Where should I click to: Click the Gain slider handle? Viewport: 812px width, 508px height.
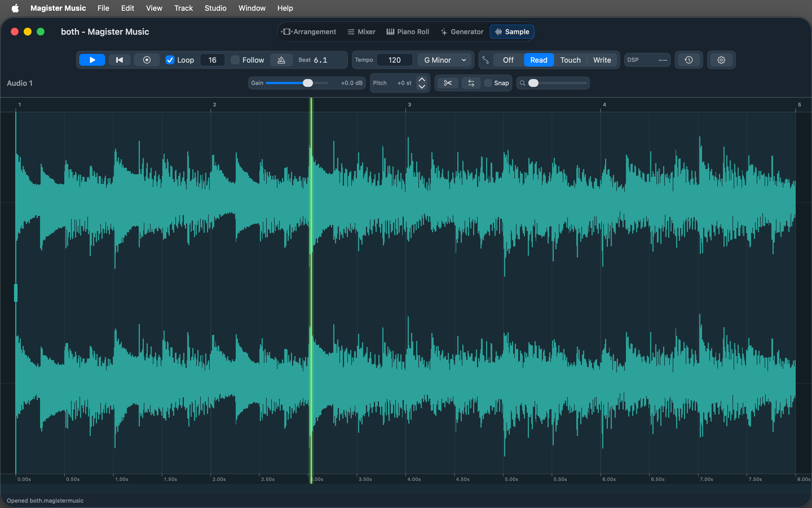click(308, 83)
